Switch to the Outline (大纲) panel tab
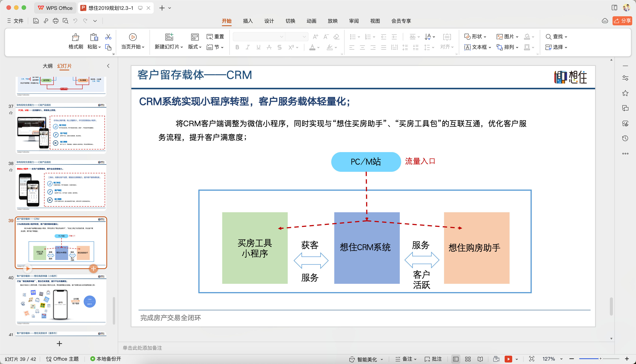 pos(48,66)
